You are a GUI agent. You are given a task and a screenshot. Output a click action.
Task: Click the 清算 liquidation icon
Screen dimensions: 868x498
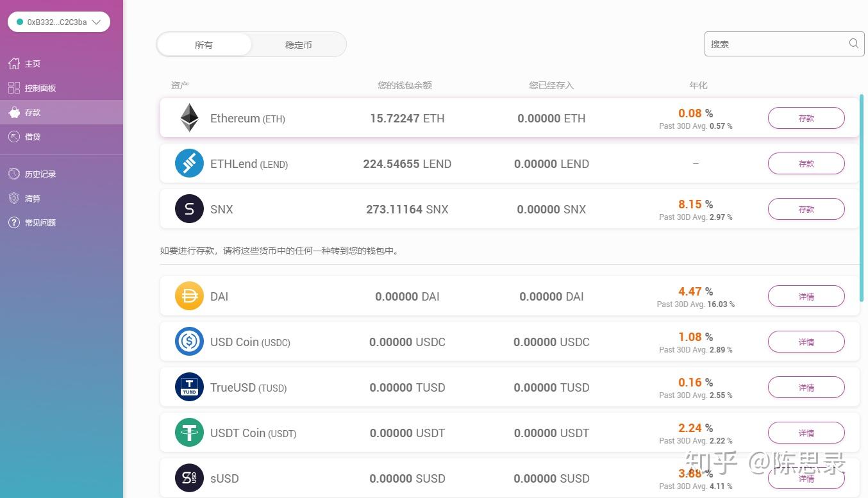point(13,198)
